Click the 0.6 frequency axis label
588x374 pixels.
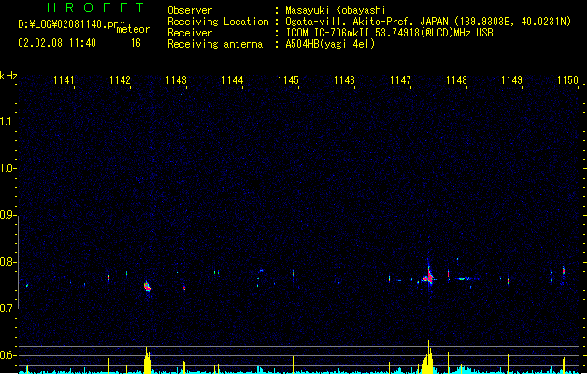point(7,355)
